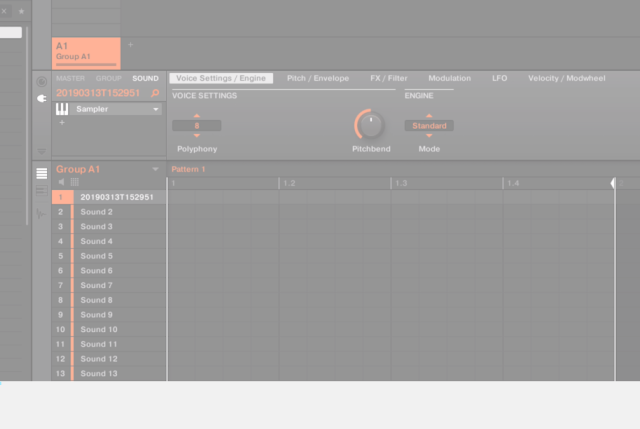Open Pitch / Envelope page
640x429 pixels.
coord(318,78)
